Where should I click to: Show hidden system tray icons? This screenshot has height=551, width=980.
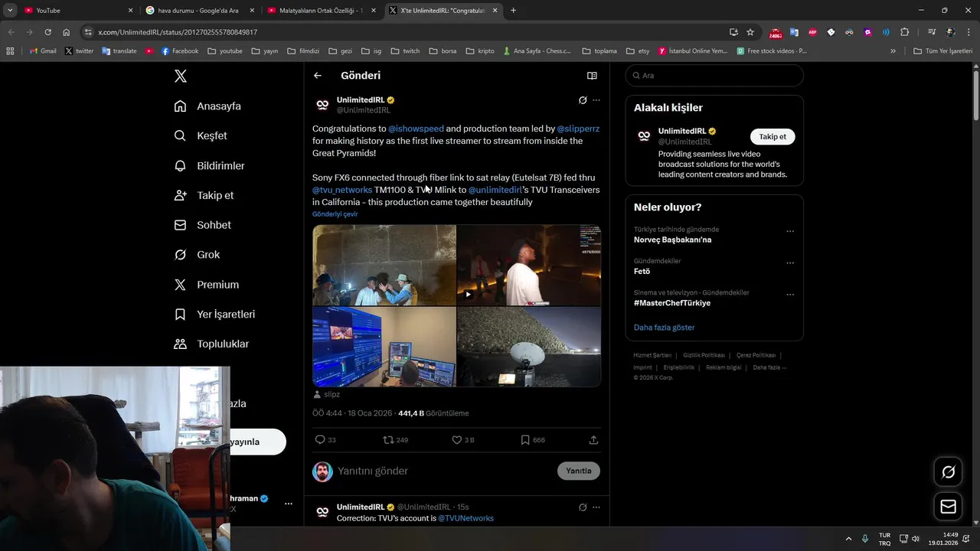point(848,539)
